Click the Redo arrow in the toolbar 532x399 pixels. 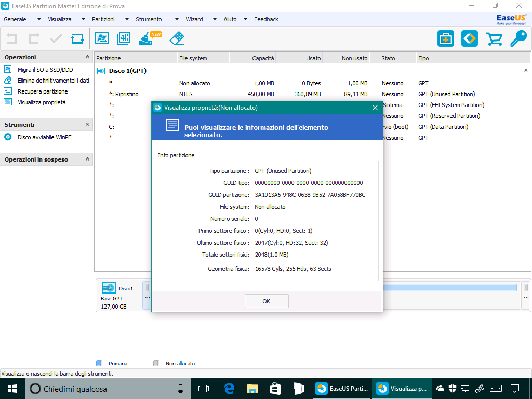pyautogui.click(x=34, y=38)
